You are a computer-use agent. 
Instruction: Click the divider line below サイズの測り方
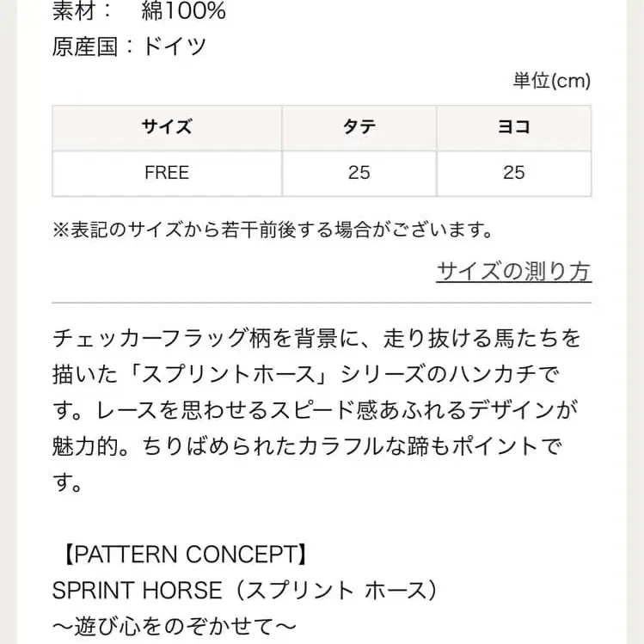point(322,303)
